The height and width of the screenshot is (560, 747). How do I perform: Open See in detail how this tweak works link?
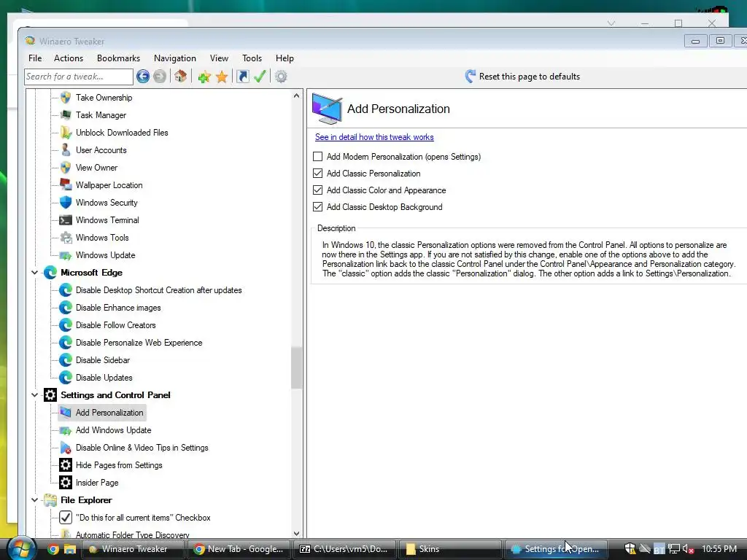(x=374, y=137)
